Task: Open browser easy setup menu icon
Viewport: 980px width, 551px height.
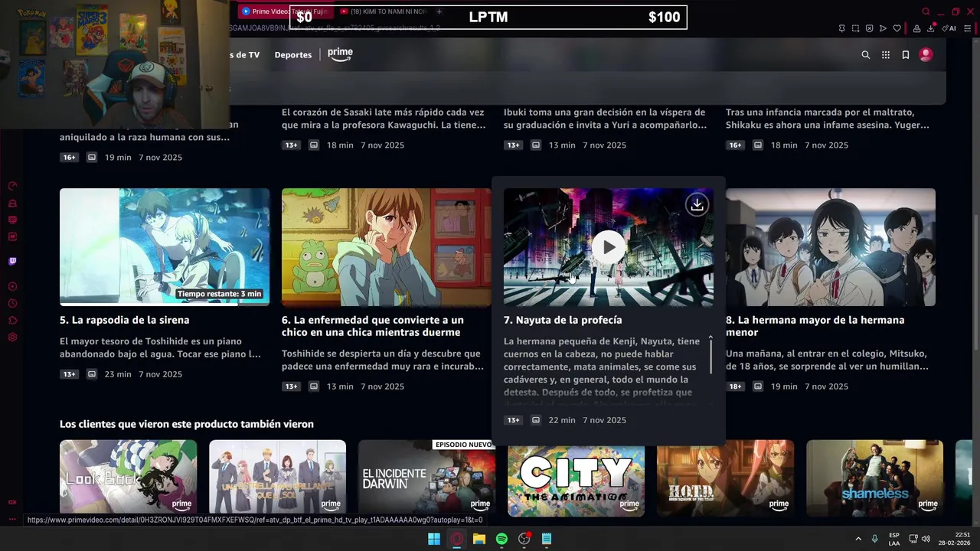Action: coord(967,28)
